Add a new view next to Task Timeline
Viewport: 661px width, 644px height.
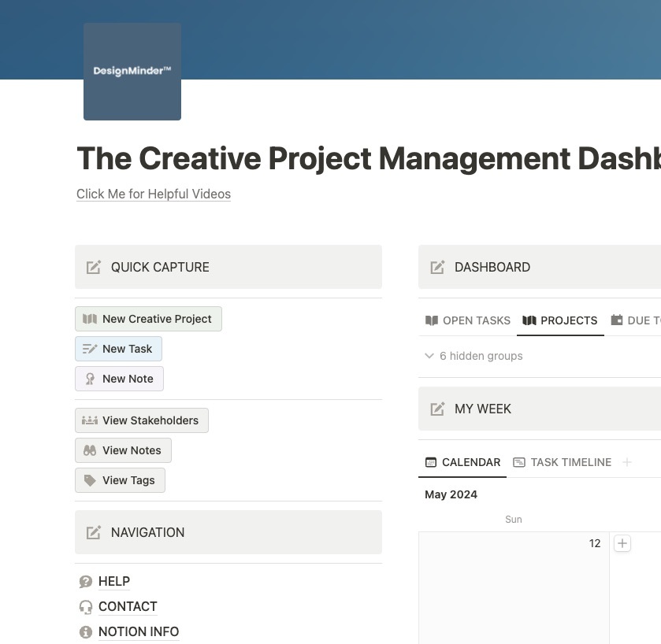pos(627,462)
